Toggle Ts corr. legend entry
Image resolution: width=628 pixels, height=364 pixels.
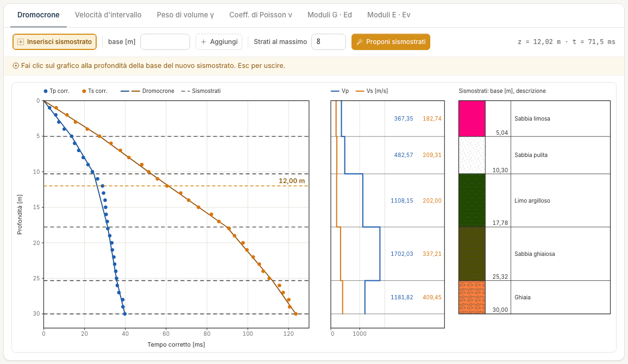click(95, 91)
